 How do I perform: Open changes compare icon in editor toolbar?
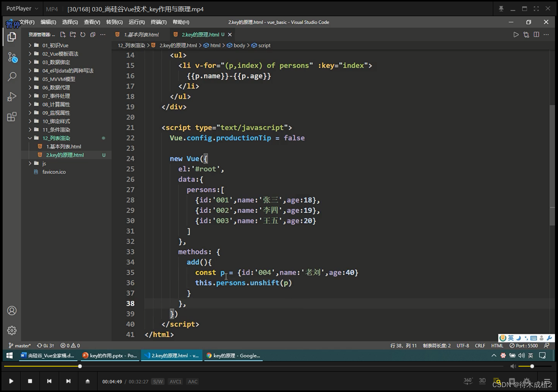(526, 35)
